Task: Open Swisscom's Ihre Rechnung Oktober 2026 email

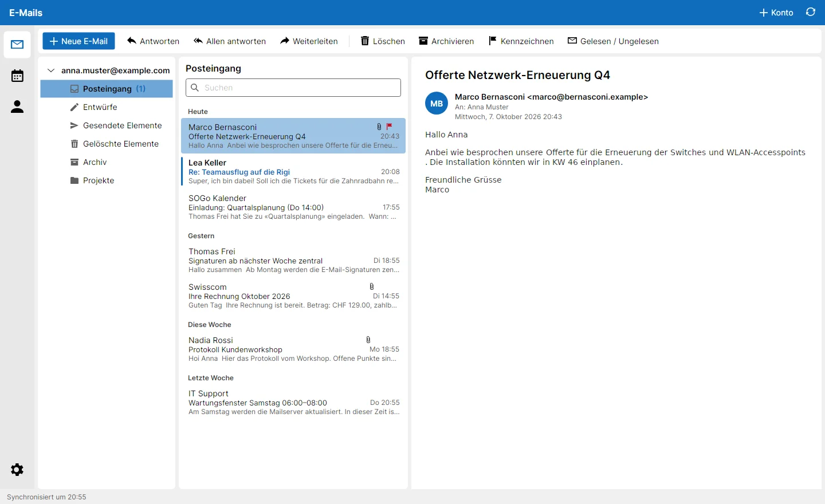Action: click(293, 296)
